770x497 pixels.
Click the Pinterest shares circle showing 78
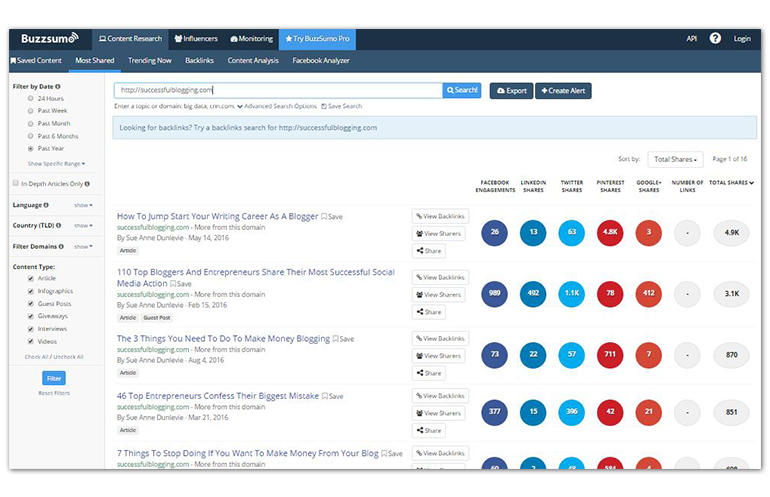[610, 294]
